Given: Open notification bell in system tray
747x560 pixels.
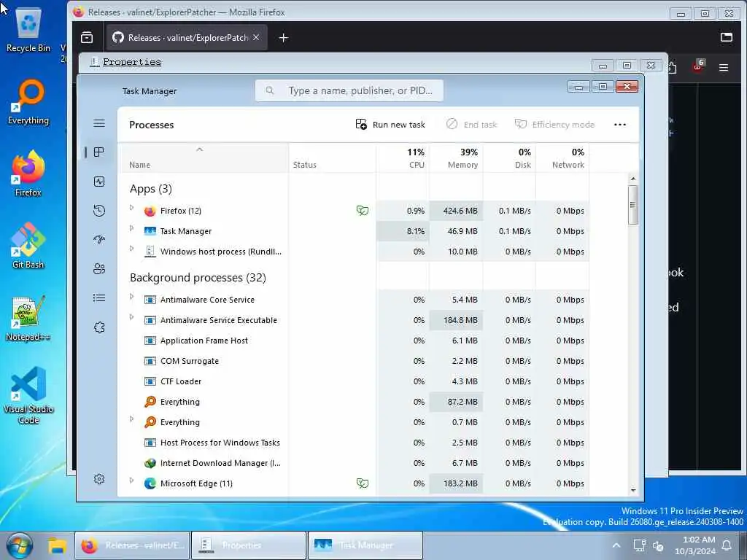Looking at the screenshot, I should point(727,545).
